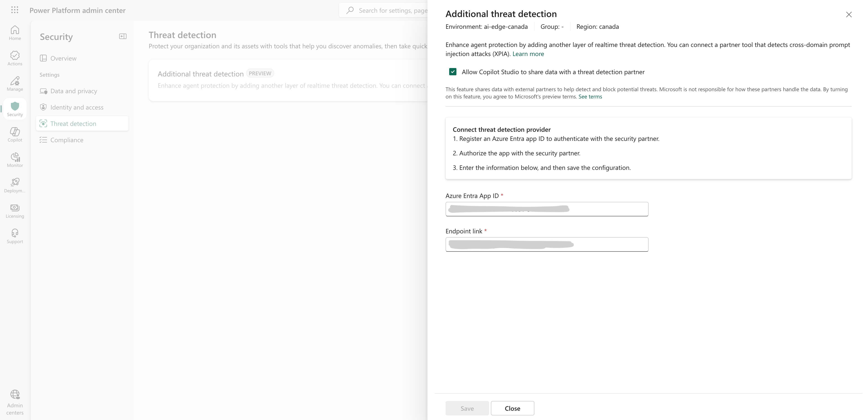
Task: Open Data and privacy settings
Action: point(73,91)
